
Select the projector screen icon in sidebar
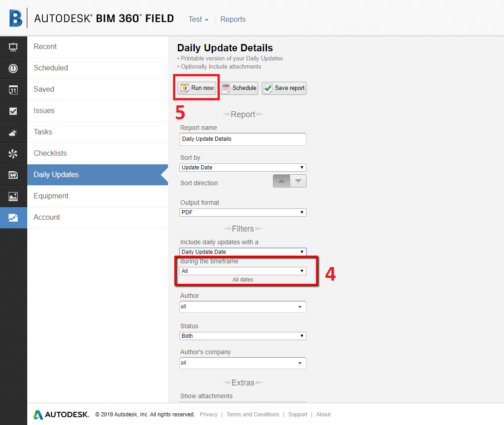pos(13,47)
